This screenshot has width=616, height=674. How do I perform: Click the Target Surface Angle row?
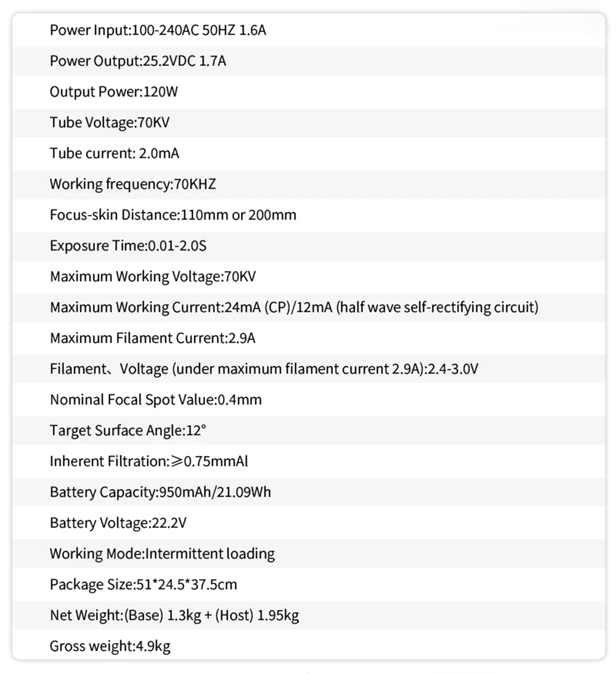coord(128,431)
